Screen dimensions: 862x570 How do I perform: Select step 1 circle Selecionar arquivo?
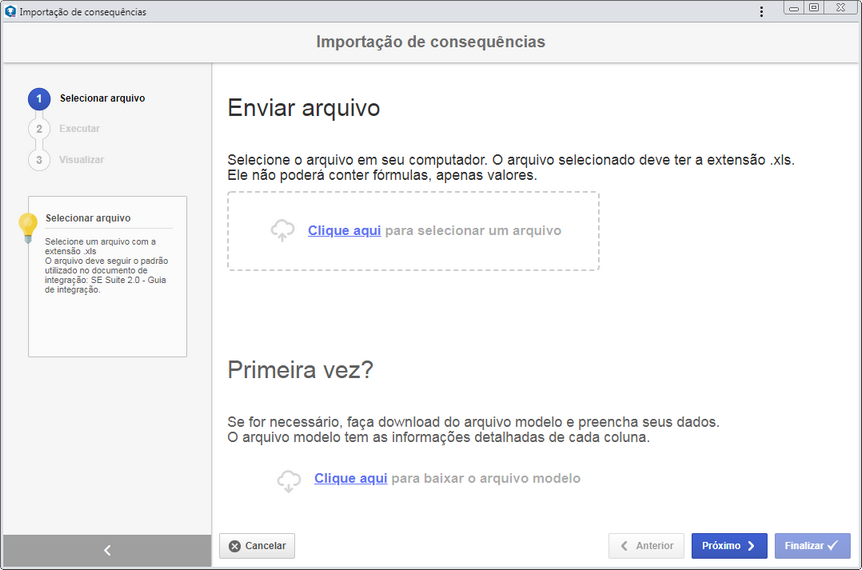(x=39, y=99)
